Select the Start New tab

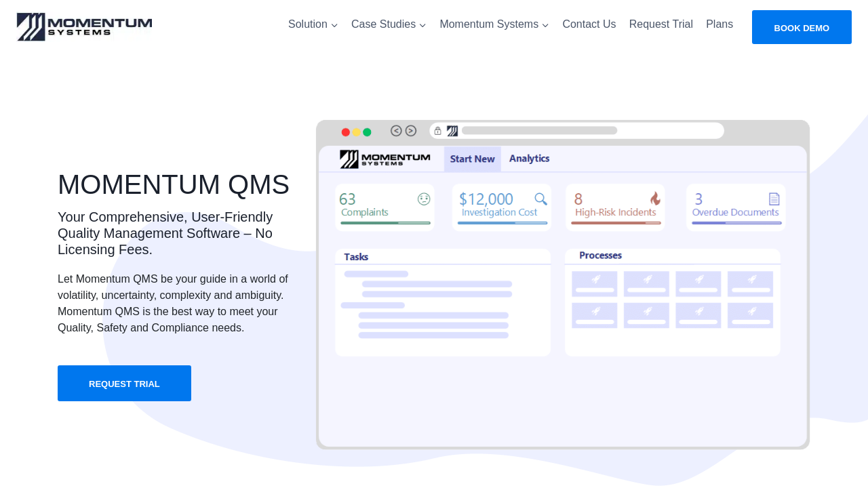[x=472, y=159]
